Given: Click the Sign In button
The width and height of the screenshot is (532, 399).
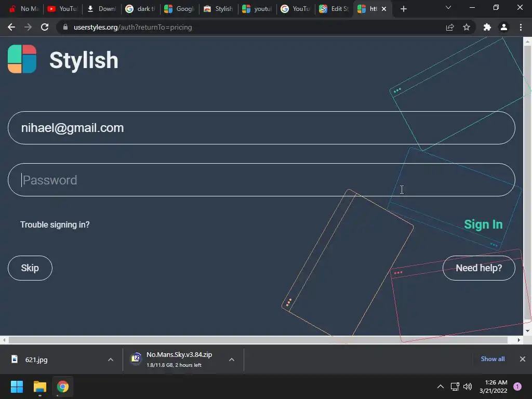Looking at the screenshot, I should tap(483, 224).
